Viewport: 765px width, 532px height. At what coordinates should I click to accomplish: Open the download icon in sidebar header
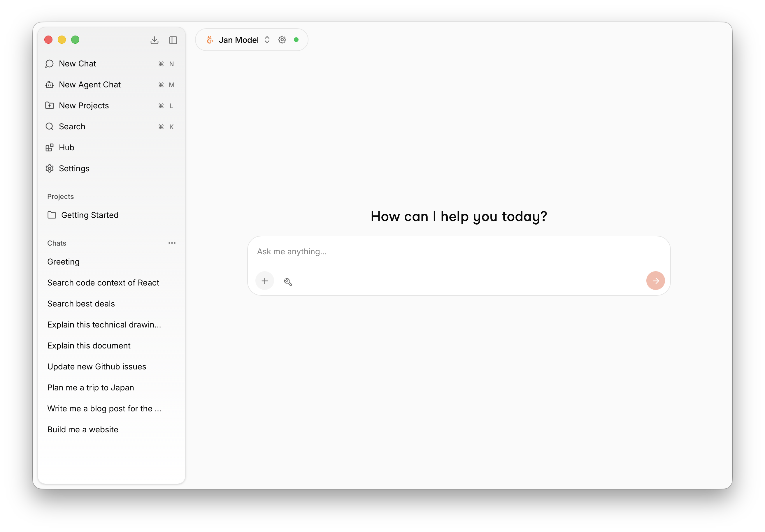point(155,40)
